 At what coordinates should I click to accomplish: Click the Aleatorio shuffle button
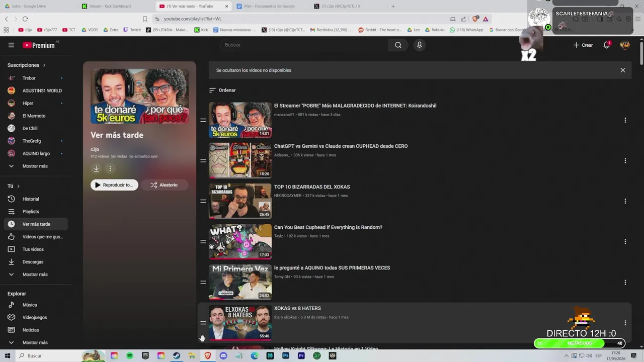[165, 185]
